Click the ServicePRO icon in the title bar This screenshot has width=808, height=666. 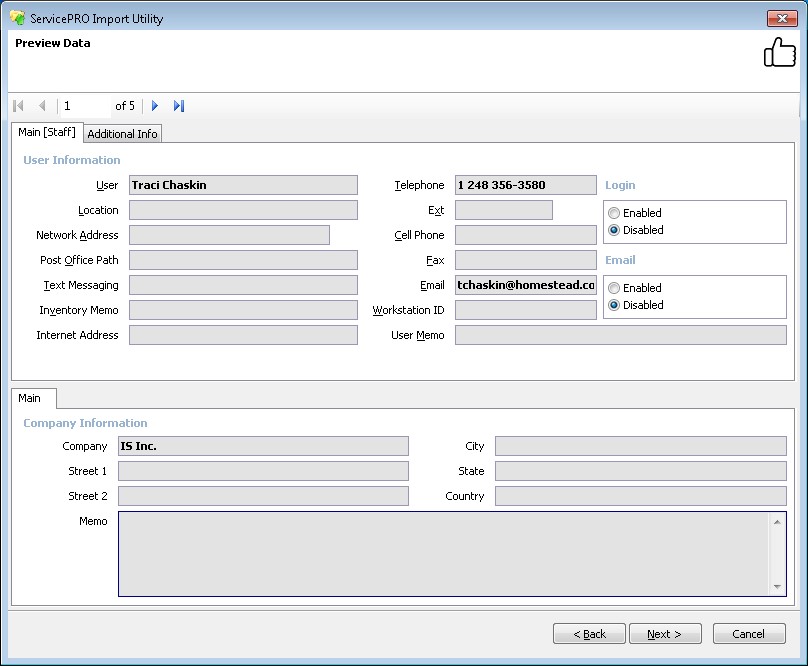click(16, 17)
